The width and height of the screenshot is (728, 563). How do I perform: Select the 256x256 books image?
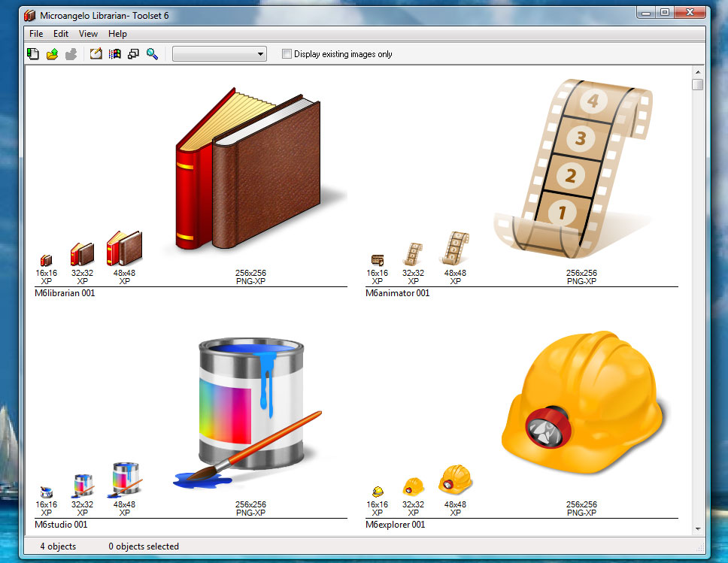(x=250, y=169)
